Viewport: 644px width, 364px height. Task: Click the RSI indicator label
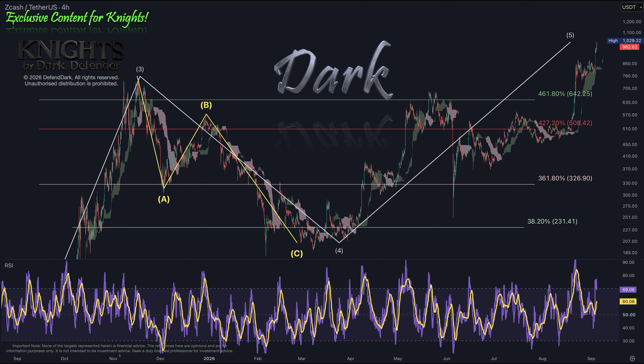[x=9, y=266]
